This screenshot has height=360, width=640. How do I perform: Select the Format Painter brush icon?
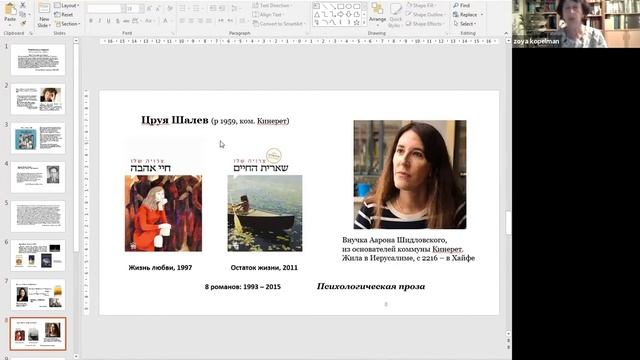pyautogui.click(x=23, y=23)
